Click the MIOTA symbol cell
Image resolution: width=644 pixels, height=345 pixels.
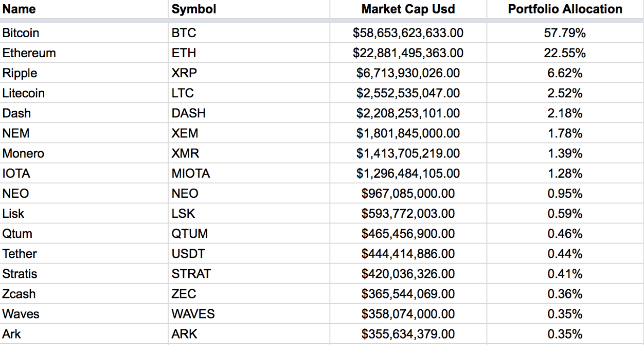[x=191, y=174]
